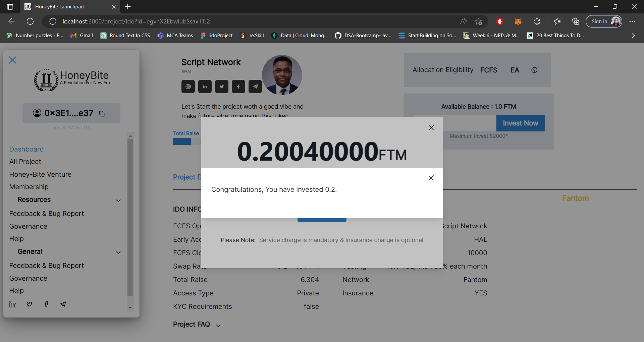Screen dimensions: 644x342
Task: Open the Dashboard menu item
Action: click(26, 149)
